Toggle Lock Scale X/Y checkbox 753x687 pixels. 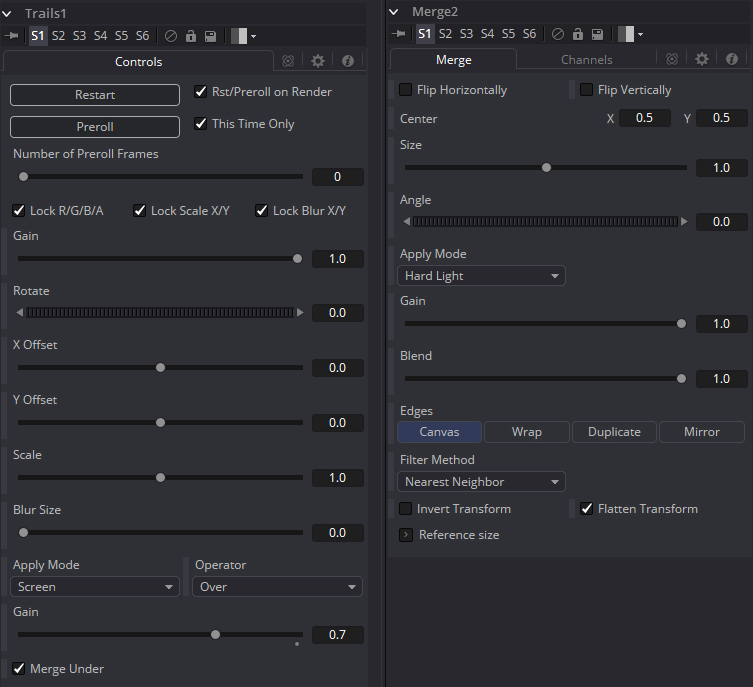[x=139, y=210]
